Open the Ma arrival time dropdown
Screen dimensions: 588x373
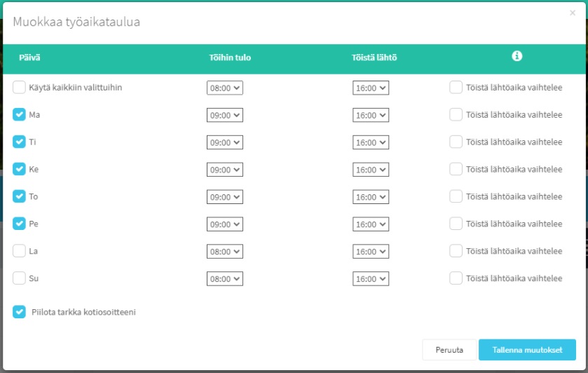(224, 115)
